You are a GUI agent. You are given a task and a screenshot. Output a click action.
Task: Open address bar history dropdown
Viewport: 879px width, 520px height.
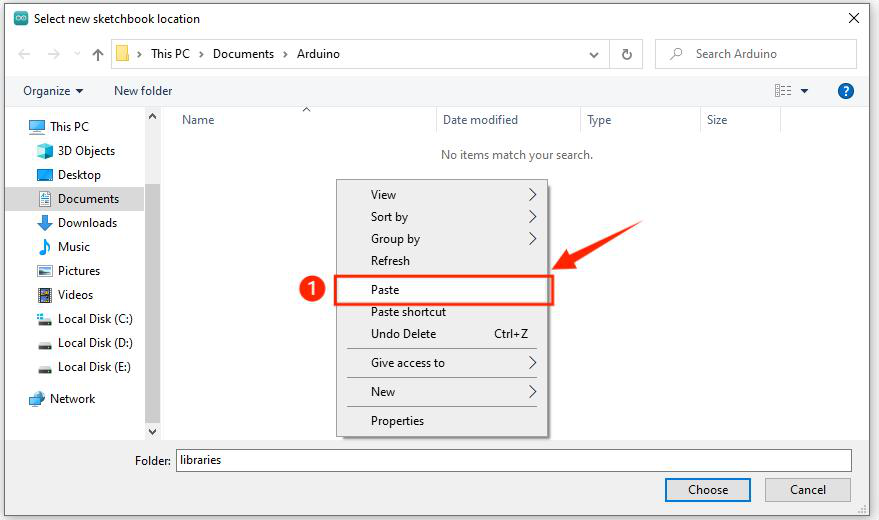(594, 54)
